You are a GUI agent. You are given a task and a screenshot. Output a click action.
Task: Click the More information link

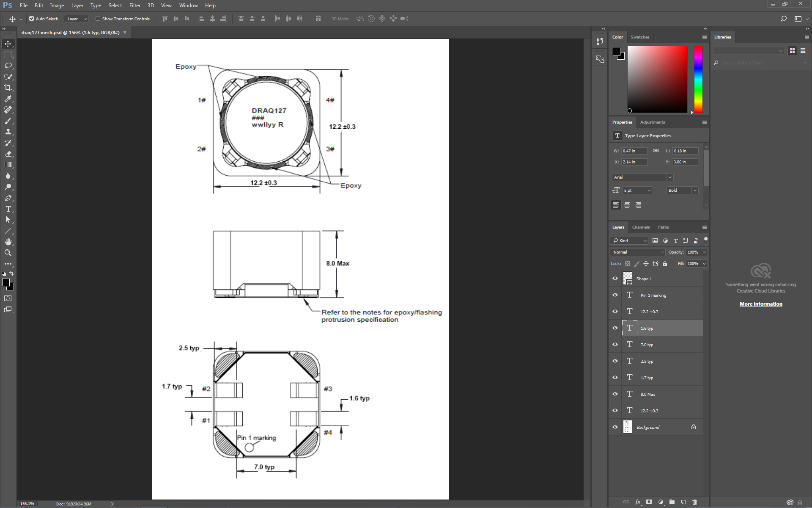[x=761, y=304]
